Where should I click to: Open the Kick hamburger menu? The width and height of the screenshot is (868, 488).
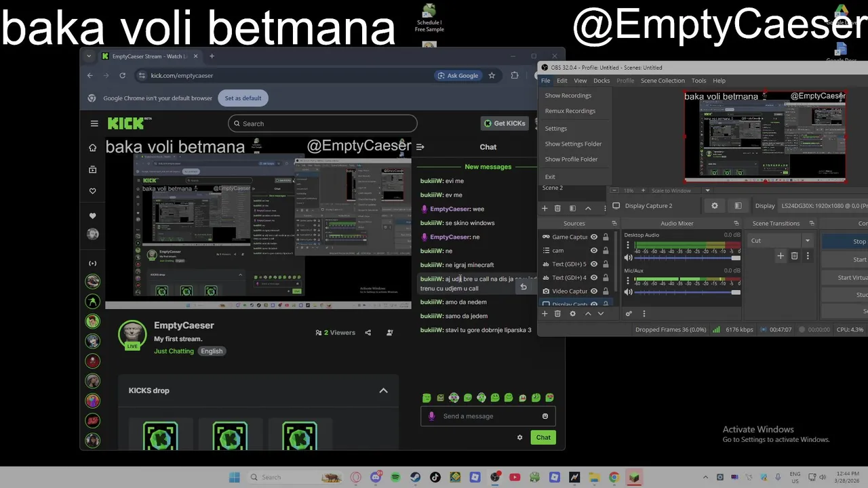click(x=94, y=123)
